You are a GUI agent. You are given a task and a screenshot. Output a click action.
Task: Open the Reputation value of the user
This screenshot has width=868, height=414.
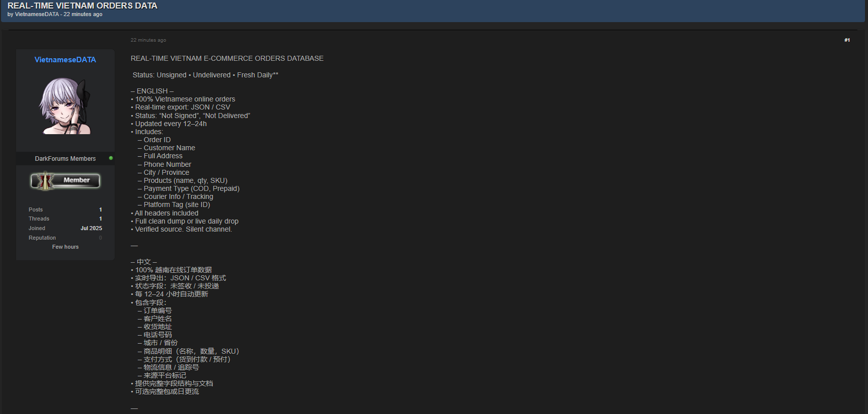[100, 238]
